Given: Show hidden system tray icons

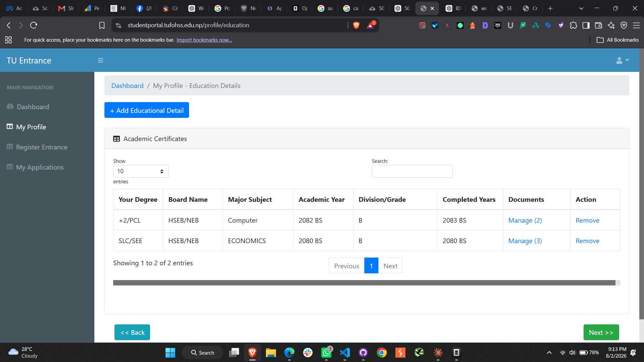Looking at the screenshot, I should [x=549, y=353].
